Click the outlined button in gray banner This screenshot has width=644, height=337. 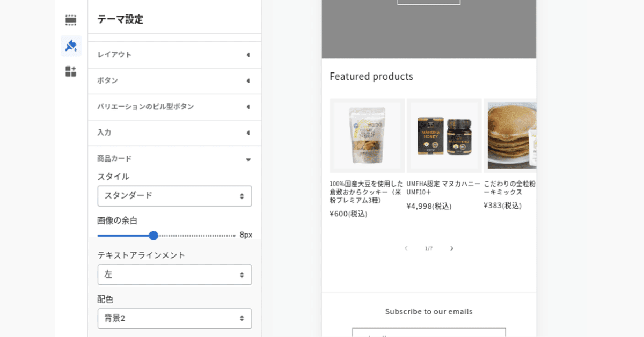(429, 2)
